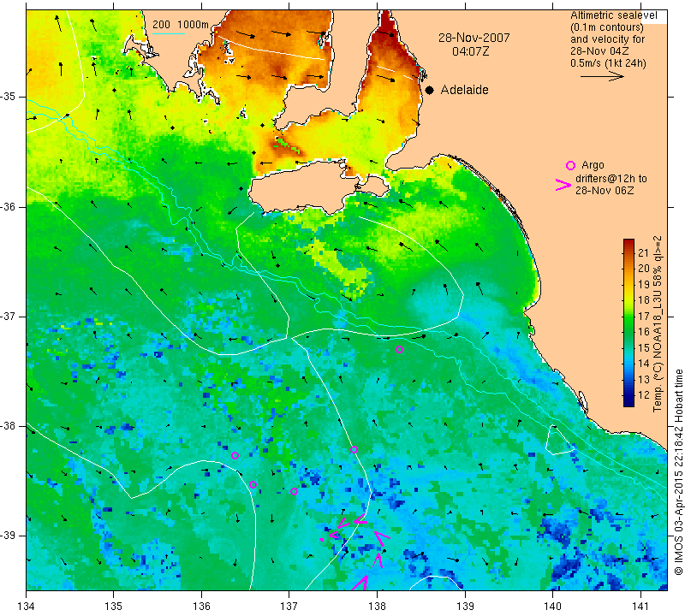Viewport: 685px width, 616px height.
Task: Click longitude axis label 136
Action: click(201, 607)
